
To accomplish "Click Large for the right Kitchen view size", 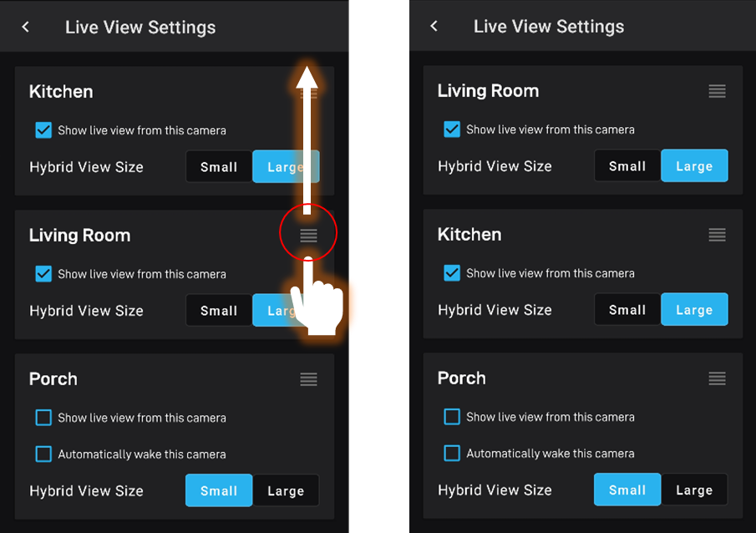I will (x=694, y=310).
